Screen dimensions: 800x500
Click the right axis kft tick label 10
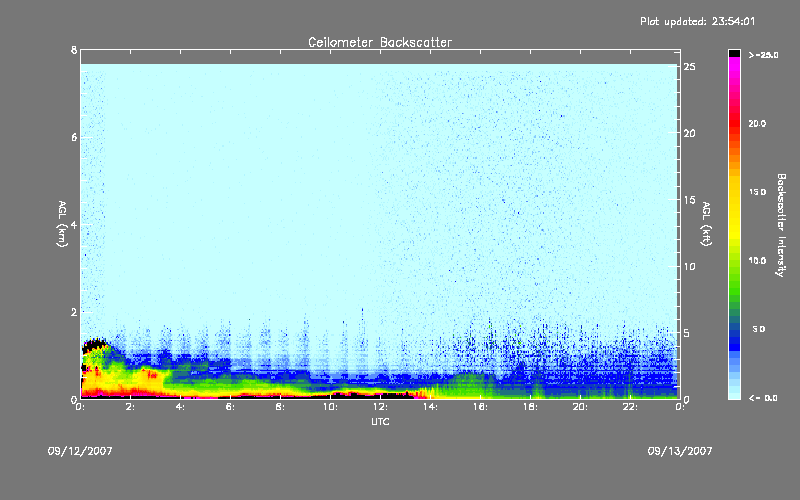[690, 266]
